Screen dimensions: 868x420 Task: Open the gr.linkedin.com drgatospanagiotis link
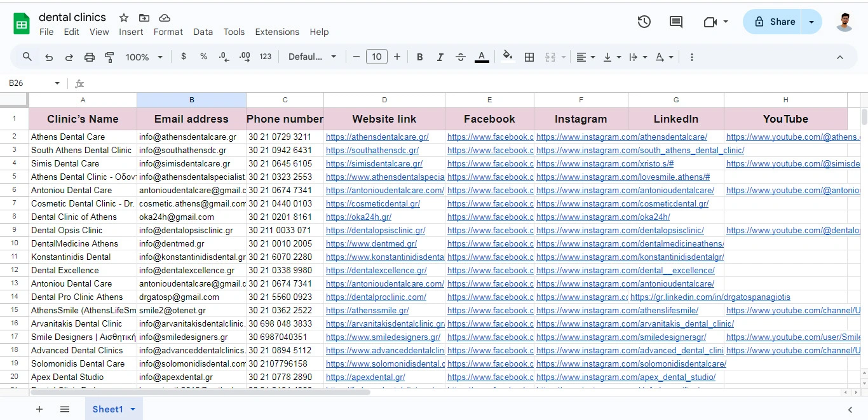pyautogui.click(x=710, y=297)
